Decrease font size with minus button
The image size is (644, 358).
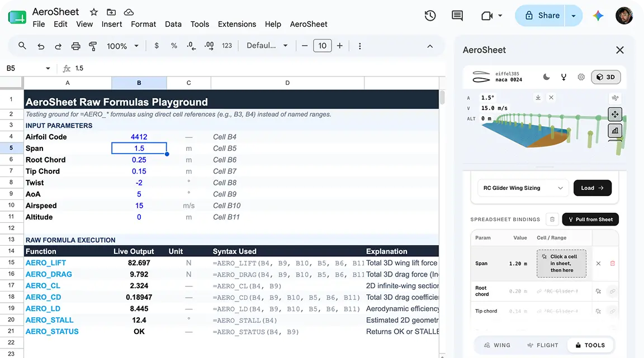click(x=304, y=46)
